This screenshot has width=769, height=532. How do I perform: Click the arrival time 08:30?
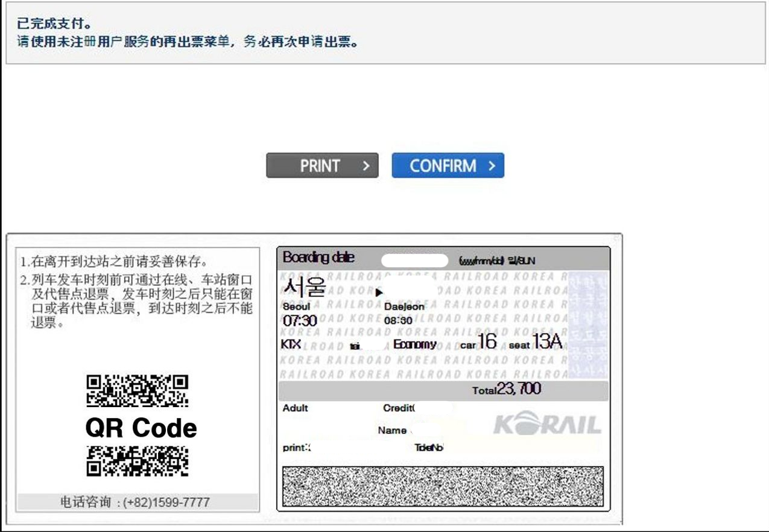pyautogui.click(x=399, y=321)
